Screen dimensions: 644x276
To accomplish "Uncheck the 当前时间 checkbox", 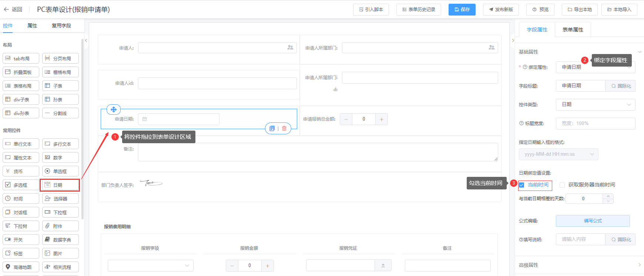I will 522,185.
